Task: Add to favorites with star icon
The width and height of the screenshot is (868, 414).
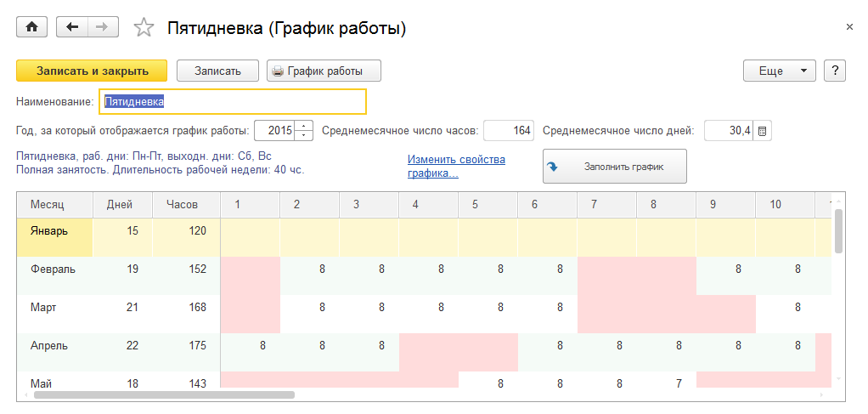Action: (144, 28)
